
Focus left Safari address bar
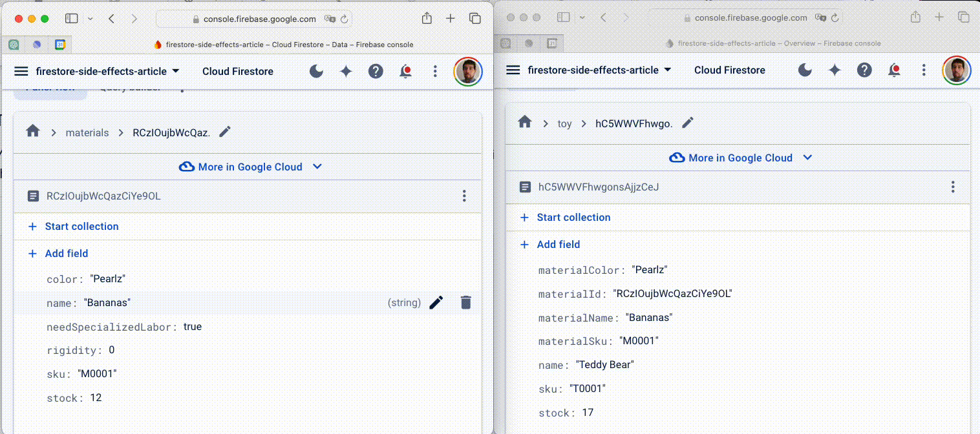[x=254, y=19]
